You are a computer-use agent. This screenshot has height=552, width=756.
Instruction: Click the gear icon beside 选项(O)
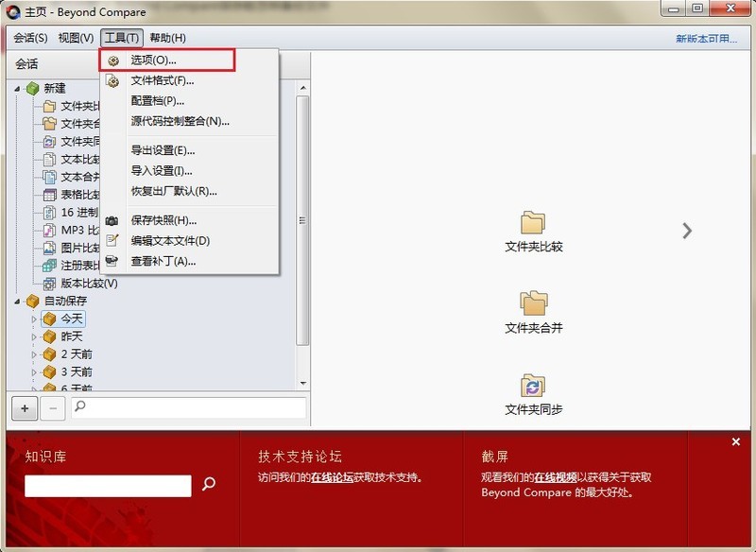[x=113, y=60]
